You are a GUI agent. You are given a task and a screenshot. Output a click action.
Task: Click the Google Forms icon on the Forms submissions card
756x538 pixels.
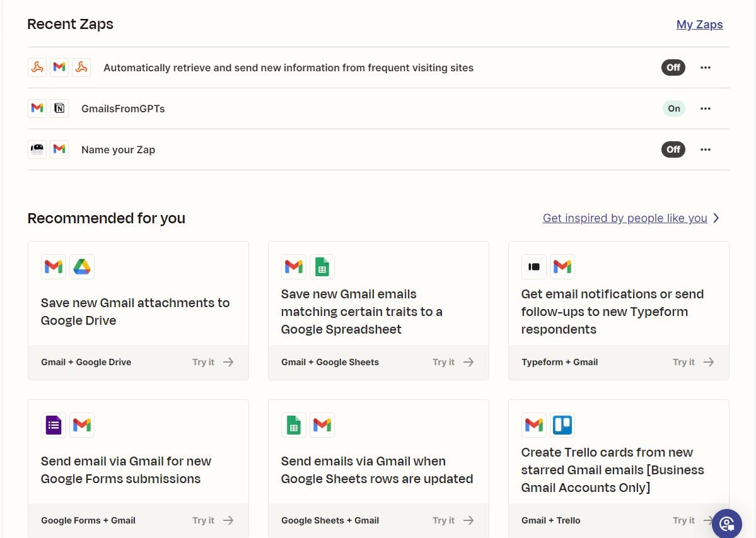pos(54,425)
